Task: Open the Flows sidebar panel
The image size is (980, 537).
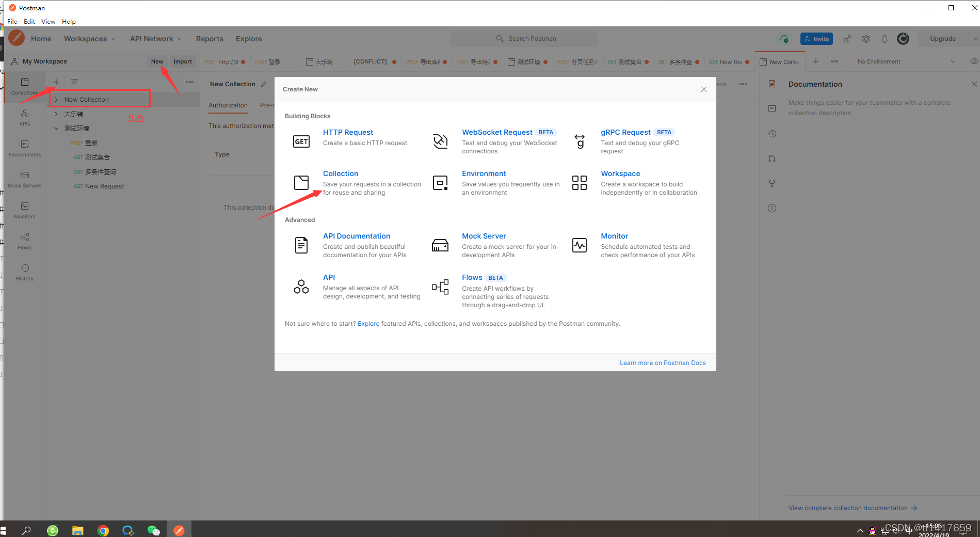Action: point(25,241)
